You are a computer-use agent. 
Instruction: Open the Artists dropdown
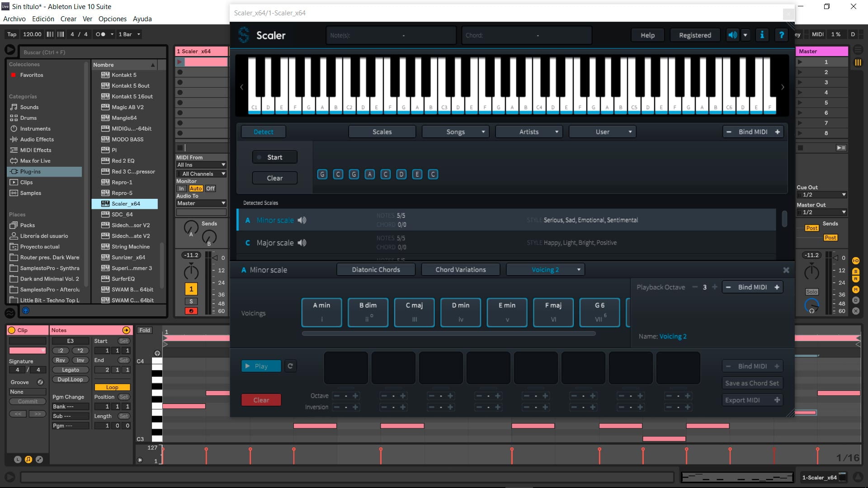click(x=529, y=131)
